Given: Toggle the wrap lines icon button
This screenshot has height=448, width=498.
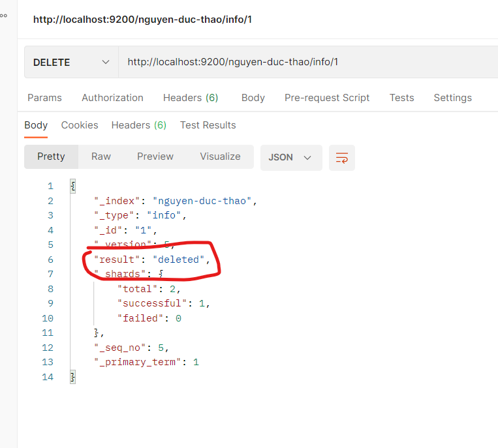Looking at the screenshot, I should [342, 158].
